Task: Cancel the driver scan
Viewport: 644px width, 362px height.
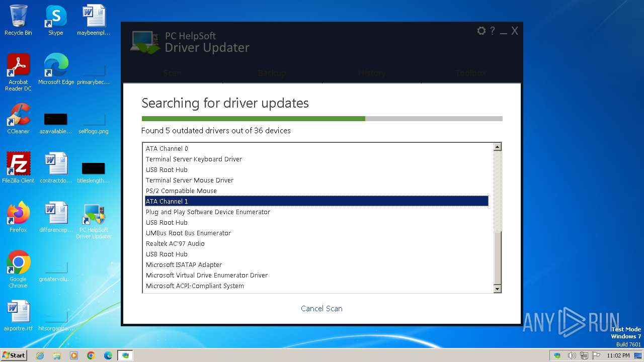Action: coord(321,309)
